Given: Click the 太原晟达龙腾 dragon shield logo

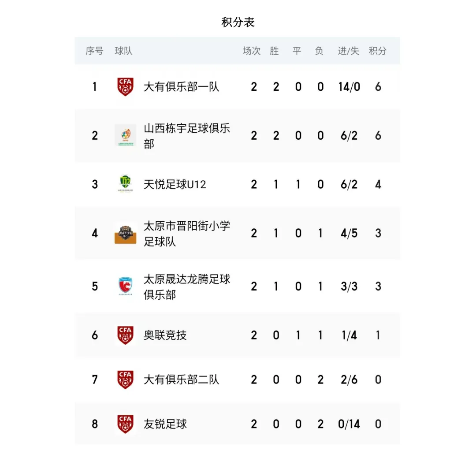Looking at the screenshot, I should pos(125,286).
